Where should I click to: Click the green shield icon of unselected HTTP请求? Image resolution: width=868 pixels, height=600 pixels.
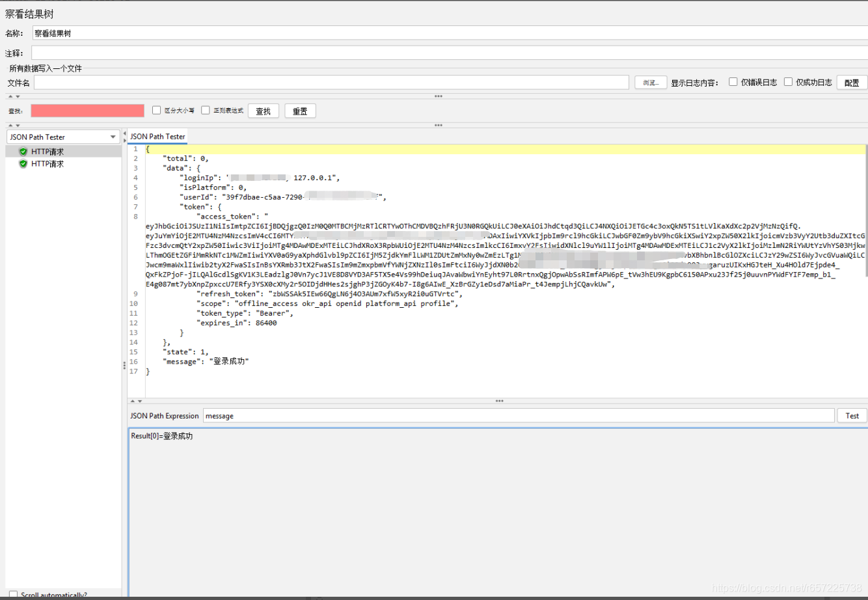[x=23, y=164]
